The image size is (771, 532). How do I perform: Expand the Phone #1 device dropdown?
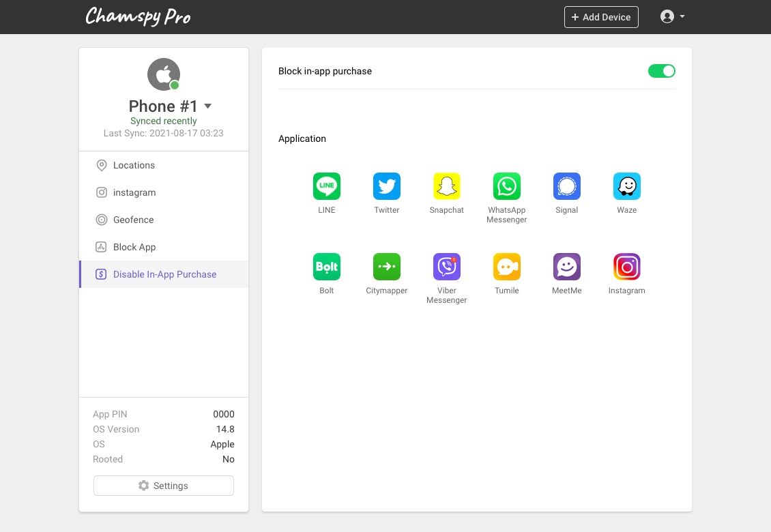[208, 106]
